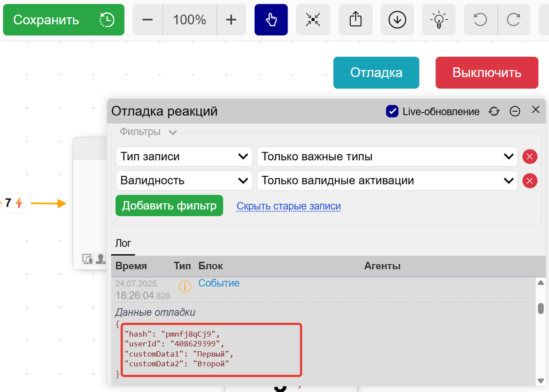Collapse the Фильтры section
Image resolution: width=549 pixels, height=392 pixels.
tap(173, 132)
